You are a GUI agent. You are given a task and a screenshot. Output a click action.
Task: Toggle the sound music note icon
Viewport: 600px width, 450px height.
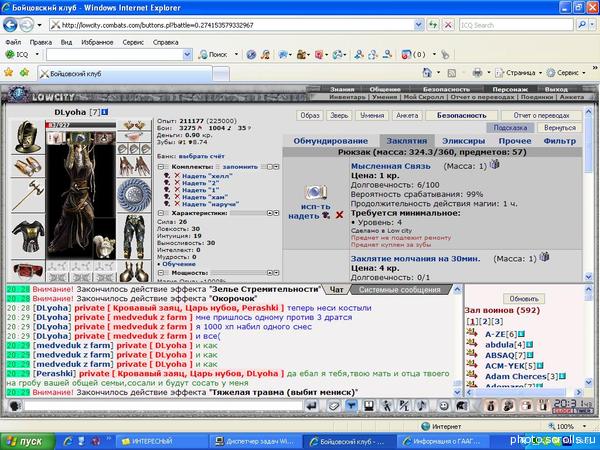(x=422, y=406)
